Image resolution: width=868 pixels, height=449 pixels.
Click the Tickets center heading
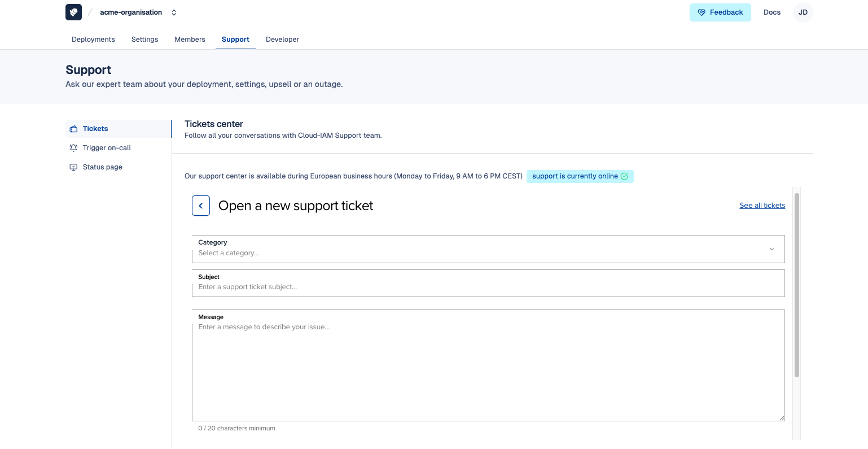click(214, 124)
